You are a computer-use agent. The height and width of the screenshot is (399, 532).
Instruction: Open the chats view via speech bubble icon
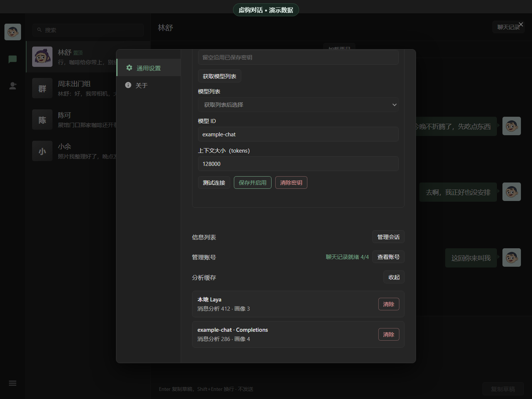13,59
